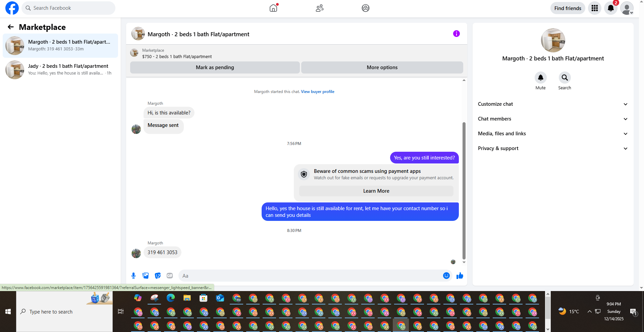Open Copilot from the taskbar
The width and height of the screenshot is (644, 332).
(138, 298)
